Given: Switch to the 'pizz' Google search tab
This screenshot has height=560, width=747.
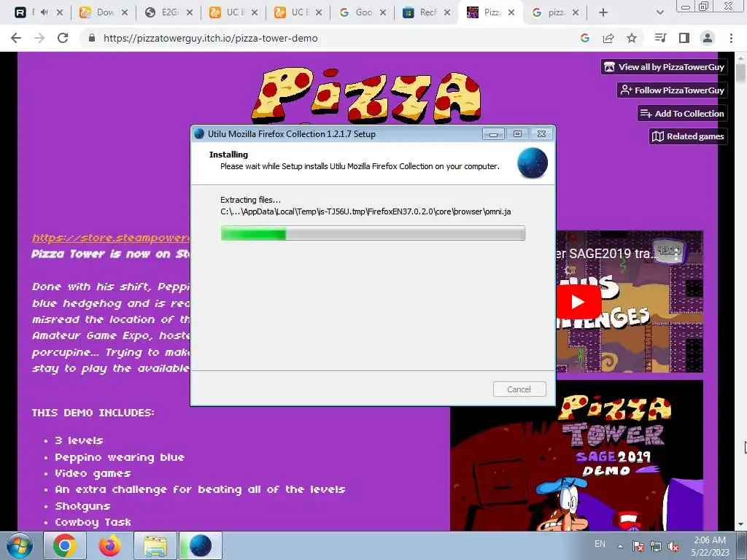Looking at the screenshot, I should pos(554,12).
